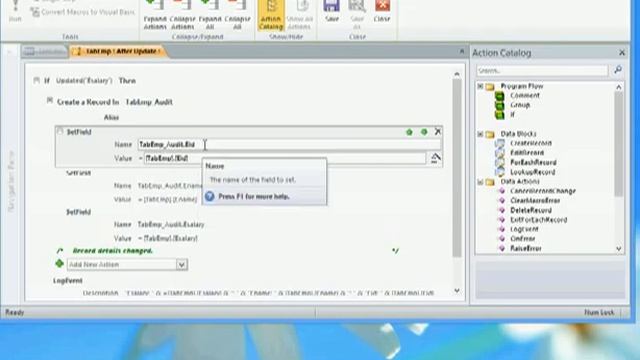This screenshot has width=640, height=360.
Task: Switch to the first table tab
Action: [x=44, y=51]
